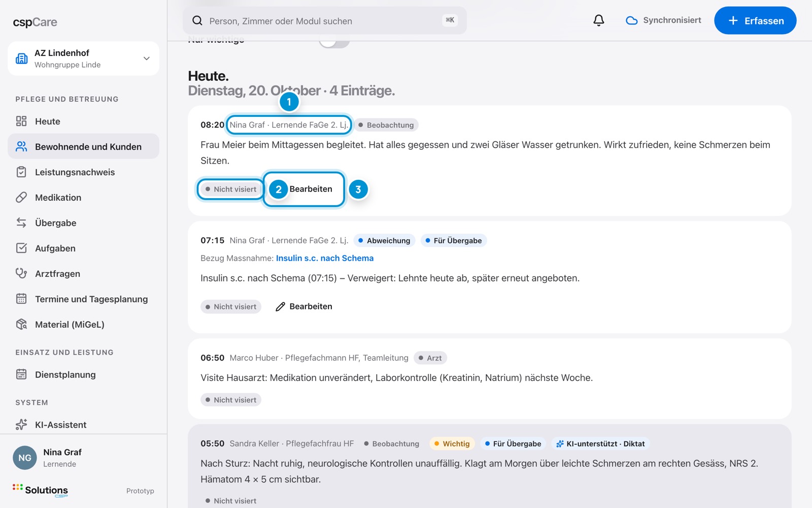The image size is (812, 508).
Task: Click the KI-Assistent sparkle icon
Action: point(21,425)
